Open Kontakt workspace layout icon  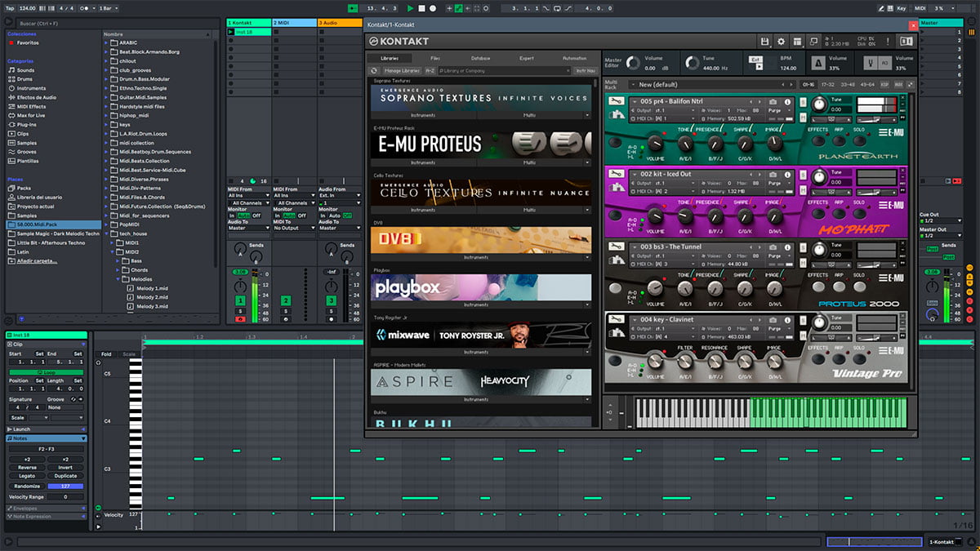tap(797, 42)
